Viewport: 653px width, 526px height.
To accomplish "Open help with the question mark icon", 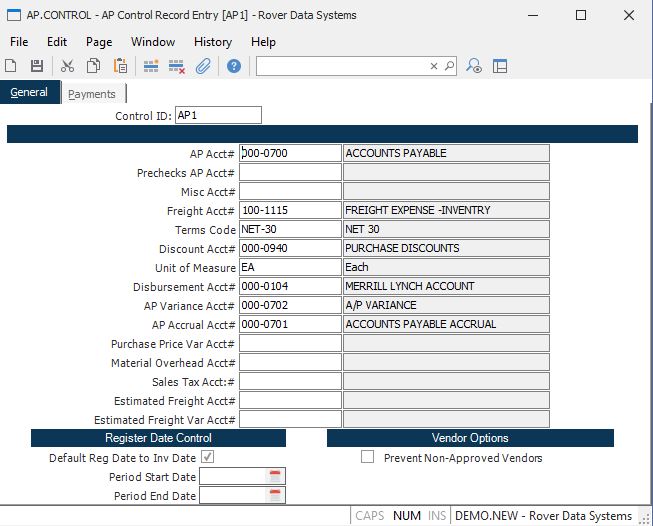I will [x=234, y=66].
